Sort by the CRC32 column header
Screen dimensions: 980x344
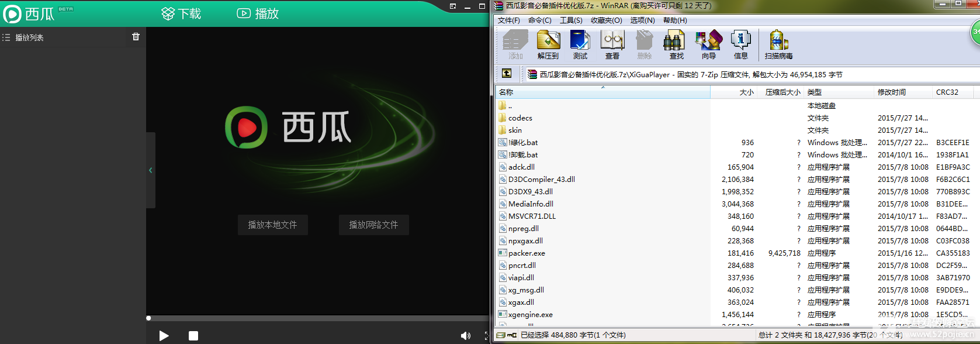953,92
